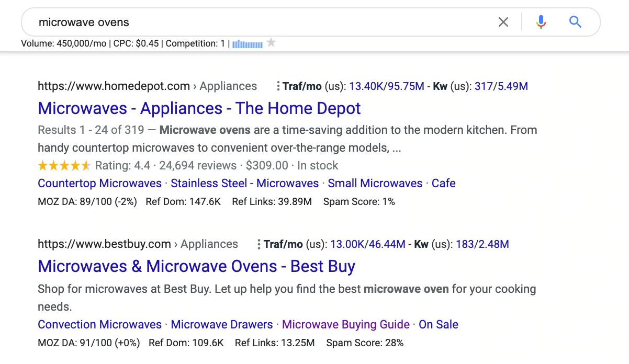Click the https://www.bestbuy.com URL breadcrumb

point(104,244)
